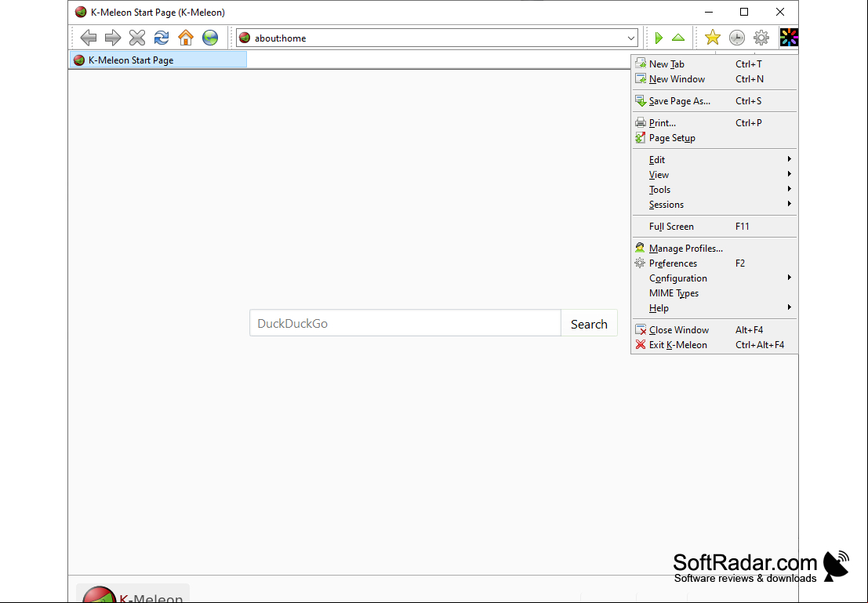This screenshot has width=868, height=603.
Task: Click the New Tab icon in the menu
Action: click(641, 64)
